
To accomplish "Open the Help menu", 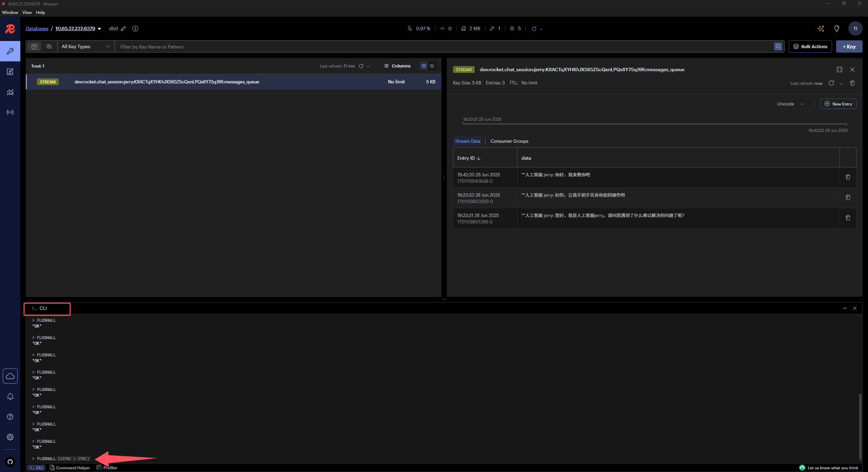I will [x=40, y=13].
